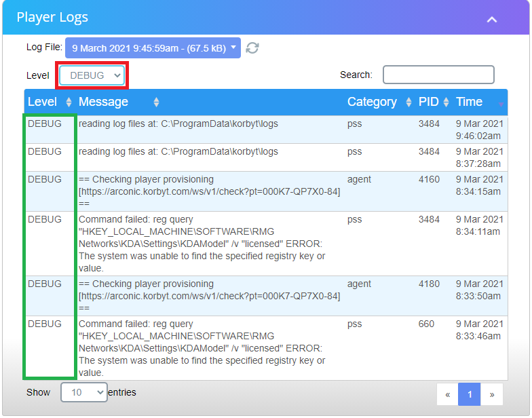Select the first 'reading log files' row
This screenshot has width=532, height=418.
[x=178, y=124]
